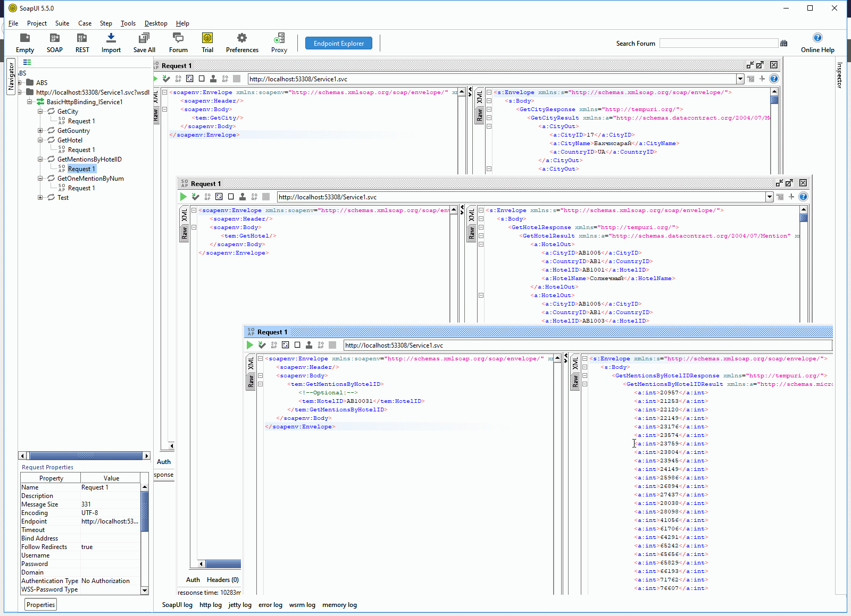Collapse the tem:GetMentionsByHotelID request node
Screen dimensions: 851x616
pos(261,384)
